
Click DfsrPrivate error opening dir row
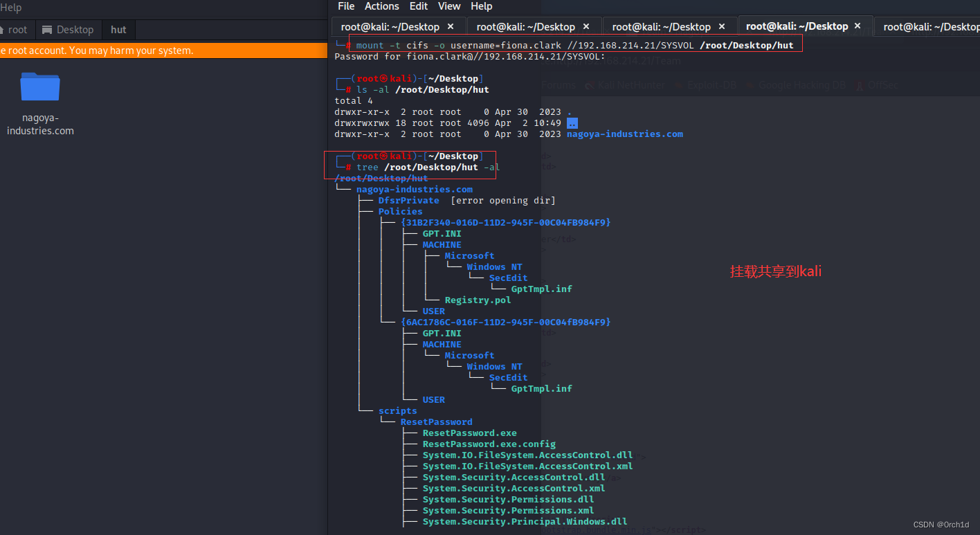(467, 200)
